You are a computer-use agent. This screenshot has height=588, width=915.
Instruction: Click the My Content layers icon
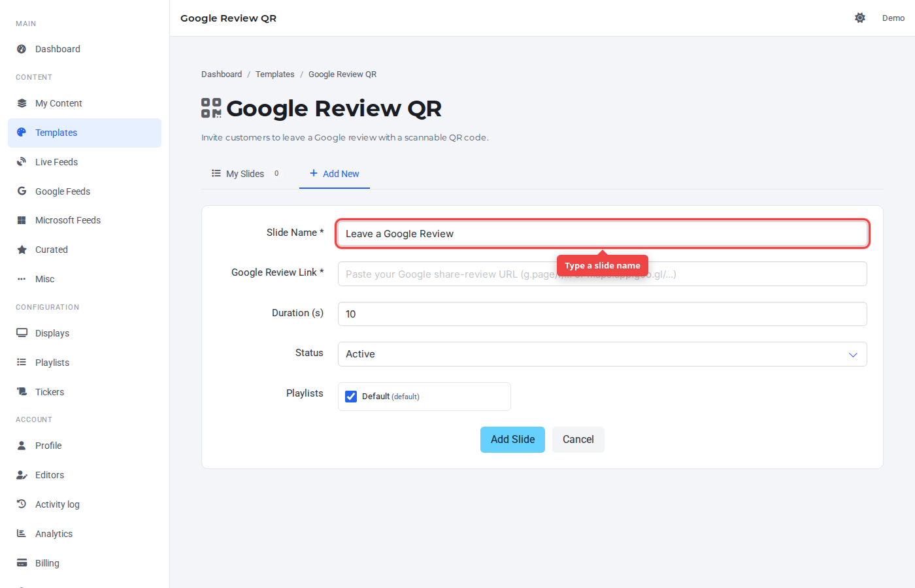coord(22,103)
